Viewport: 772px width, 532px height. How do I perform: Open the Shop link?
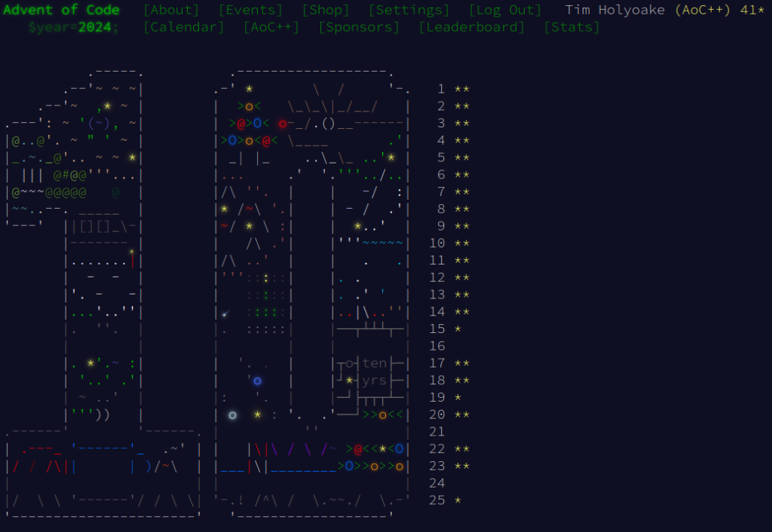tap(326, 10)
